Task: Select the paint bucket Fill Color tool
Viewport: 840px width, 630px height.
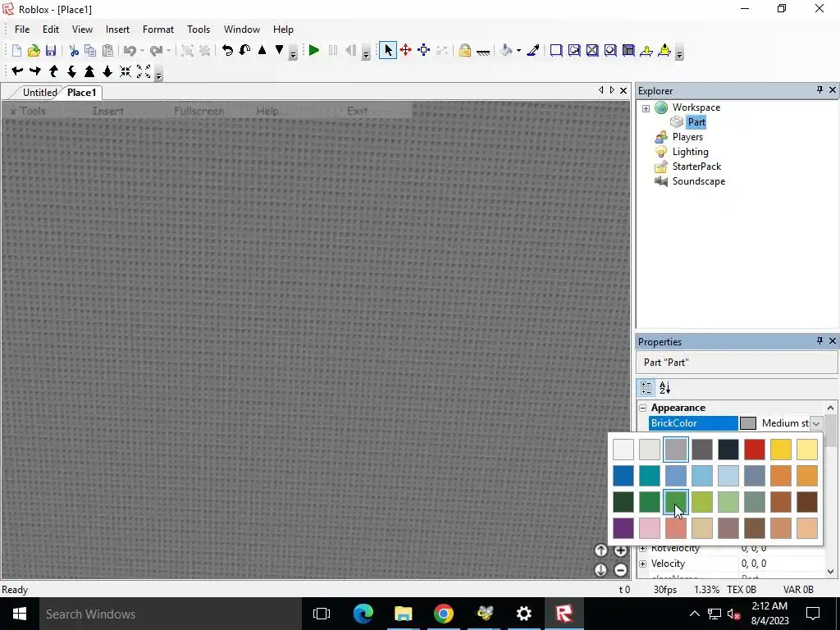Action: click(x=506, y=50)
